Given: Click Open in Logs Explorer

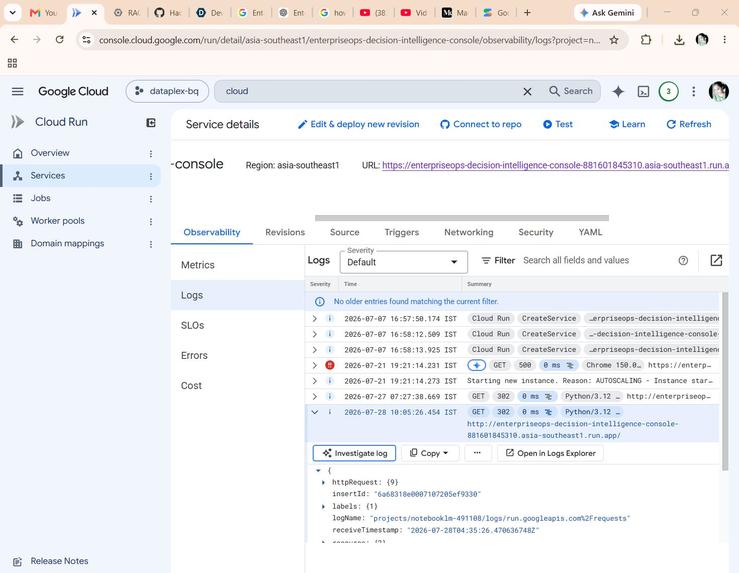Looking at the screenshot, I should point(550,453).
